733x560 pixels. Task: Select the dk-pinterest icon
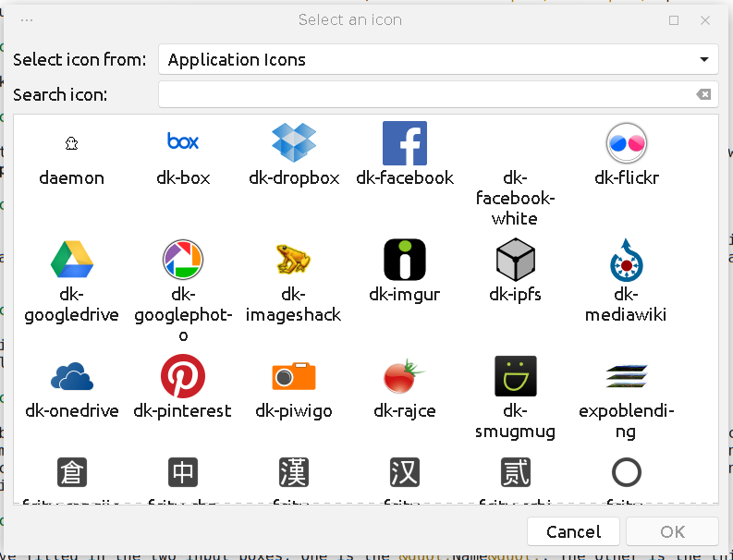coord(183,376)
